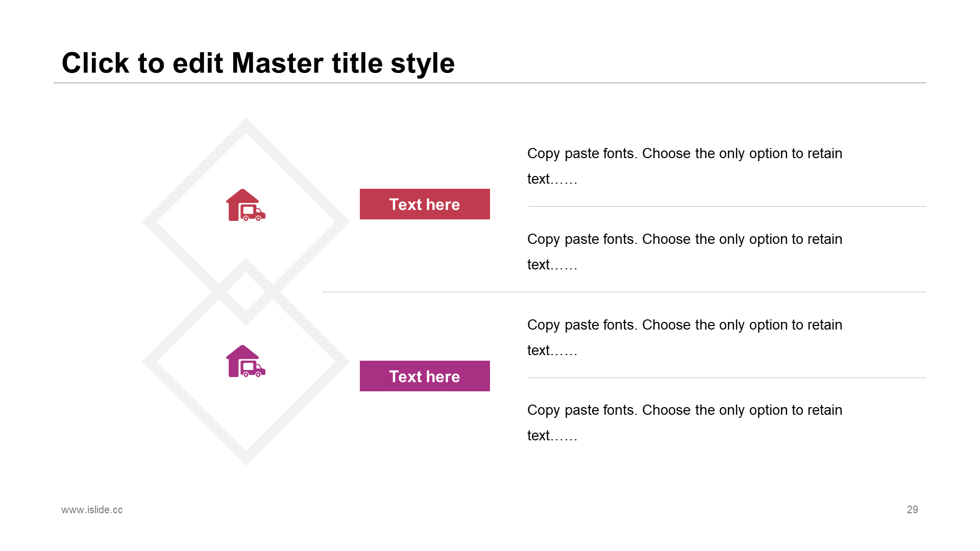Screen dimensions: 980x551
Task: Click the long middle divider line between sections
Action: [624, 292]
